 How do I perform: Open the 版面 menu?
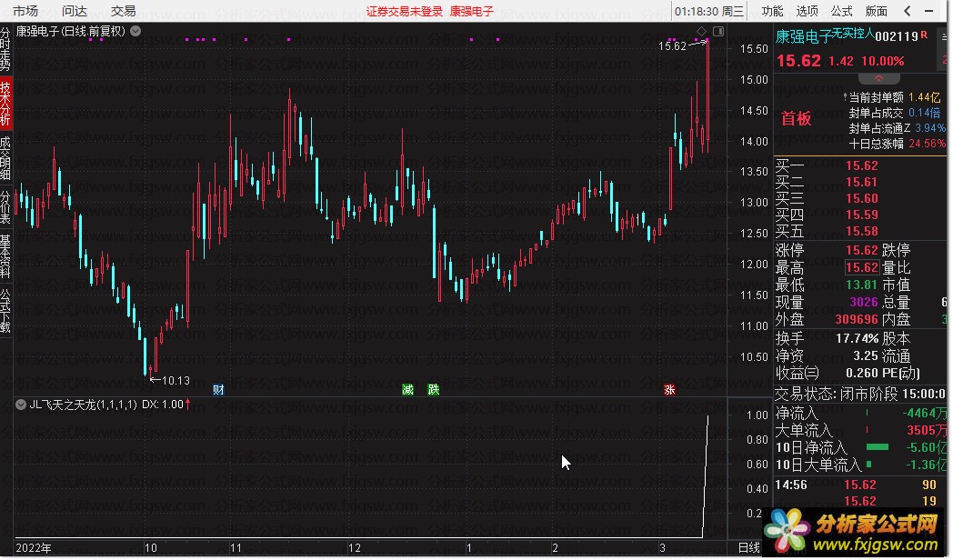pos(877,11)
